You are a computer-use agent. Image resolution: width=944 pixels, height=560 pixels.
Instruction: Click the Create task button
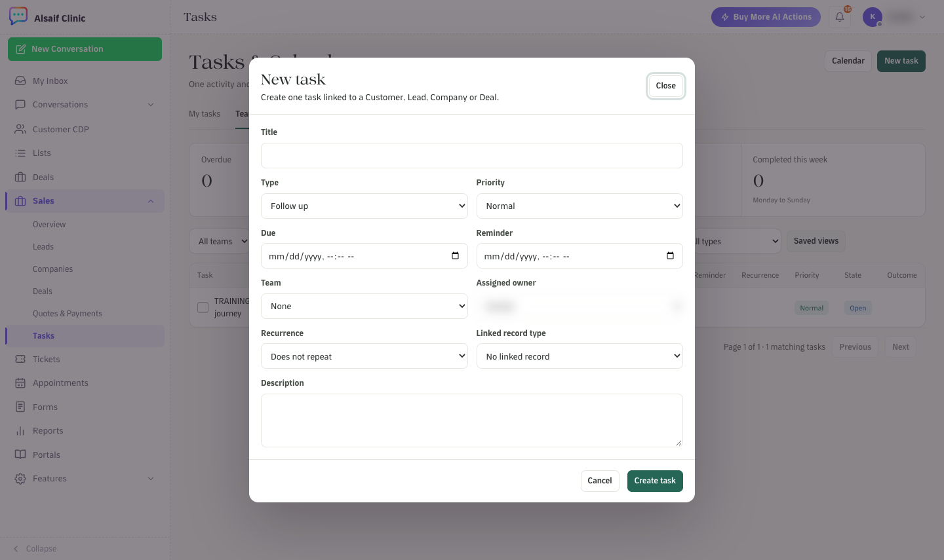[655, 481]
